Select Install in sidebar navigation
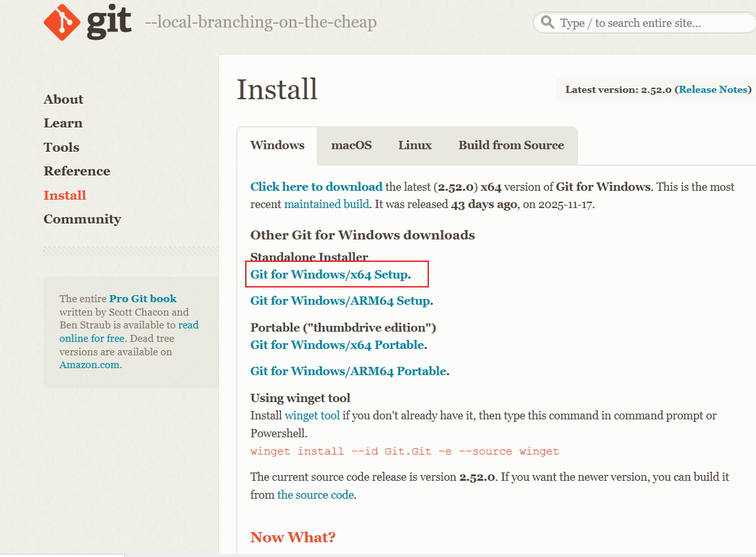Image resolution: width=756 pixels, height=557 pixels. click(65, 195)
